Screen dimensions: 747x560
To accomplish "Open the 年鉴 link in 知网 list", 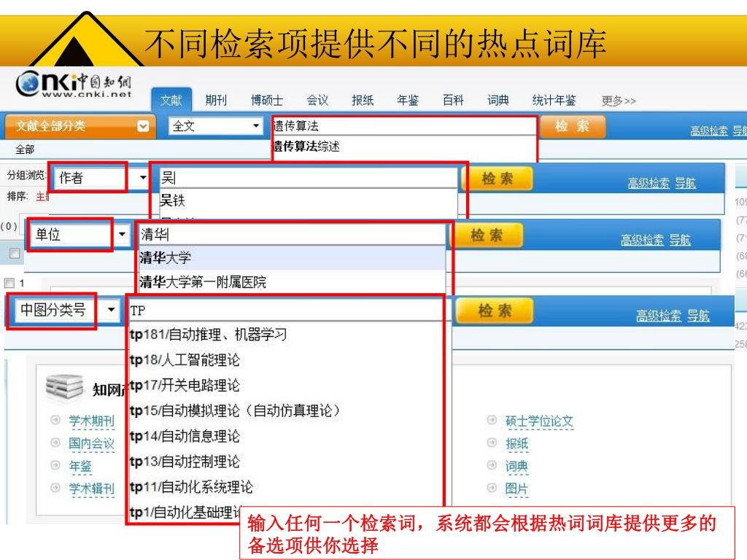I will coord(80,466).
